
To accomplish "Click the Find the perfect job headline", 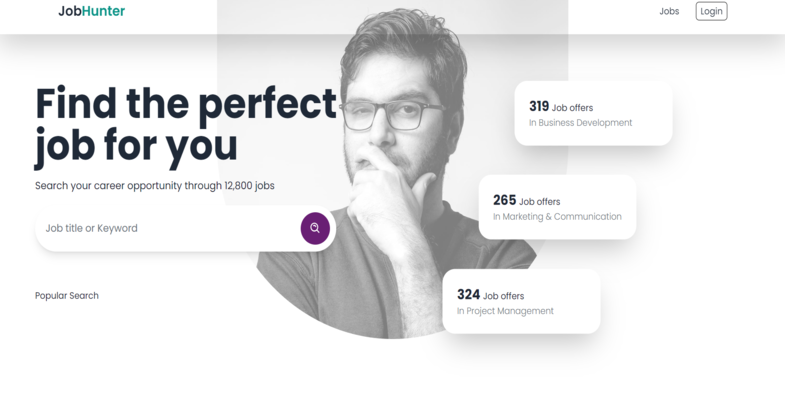I will pyautogui.click(x=186, y=126).
